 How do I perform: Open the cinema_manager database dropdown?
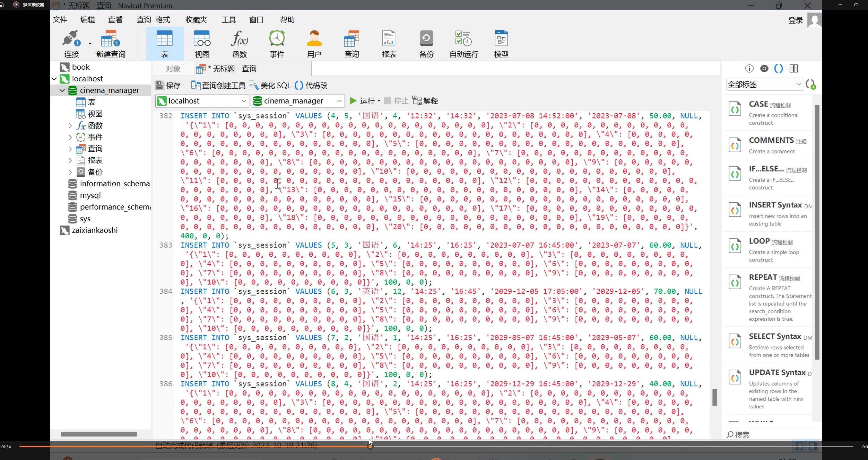coord(339,101)
